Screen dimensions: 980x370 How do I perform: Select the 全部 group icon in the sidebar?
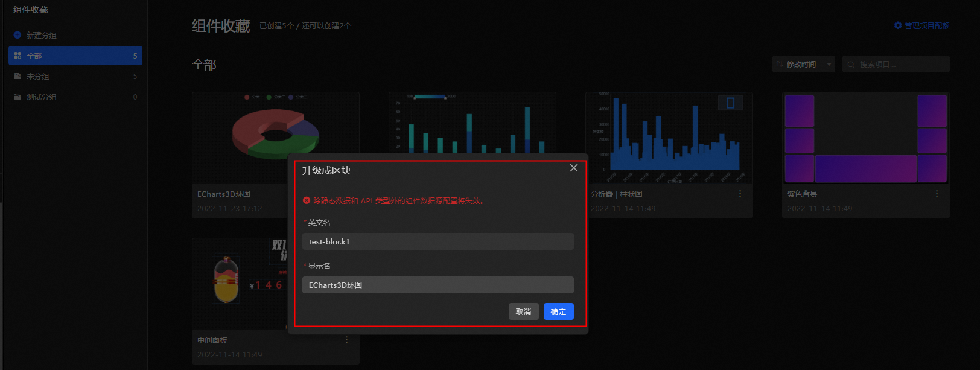click(17, 56)
